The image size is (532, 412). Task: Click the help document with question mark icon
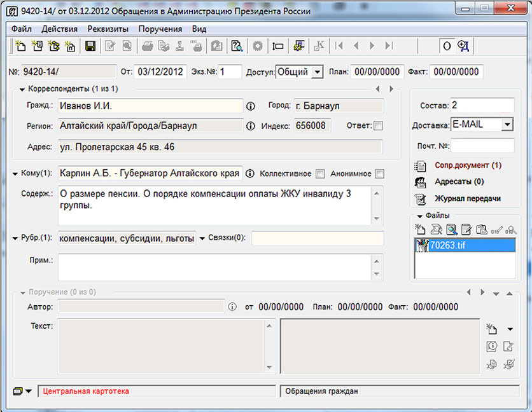[237, 46]
